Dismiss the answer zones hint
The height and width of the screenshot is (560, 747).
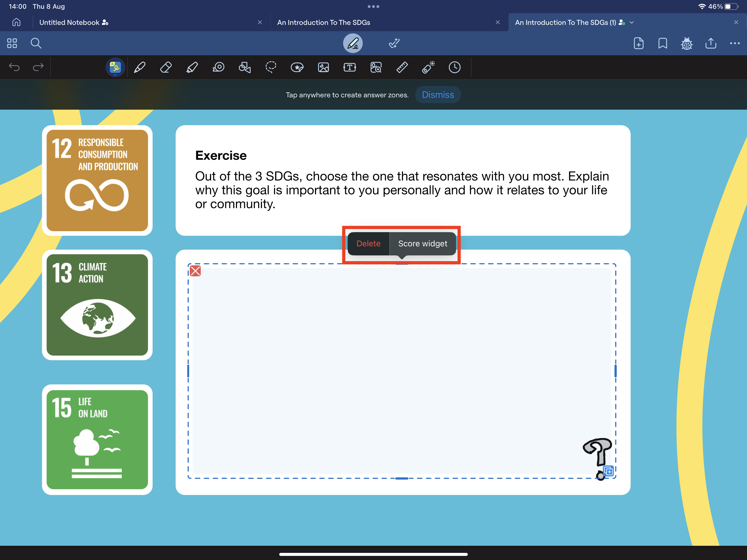[x=438, y=95]
